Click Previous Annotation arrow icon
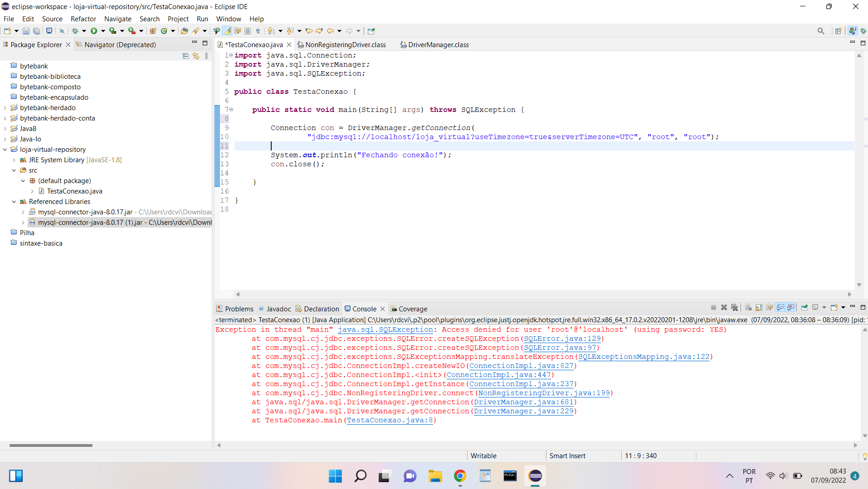 click(x=290, y=31)
